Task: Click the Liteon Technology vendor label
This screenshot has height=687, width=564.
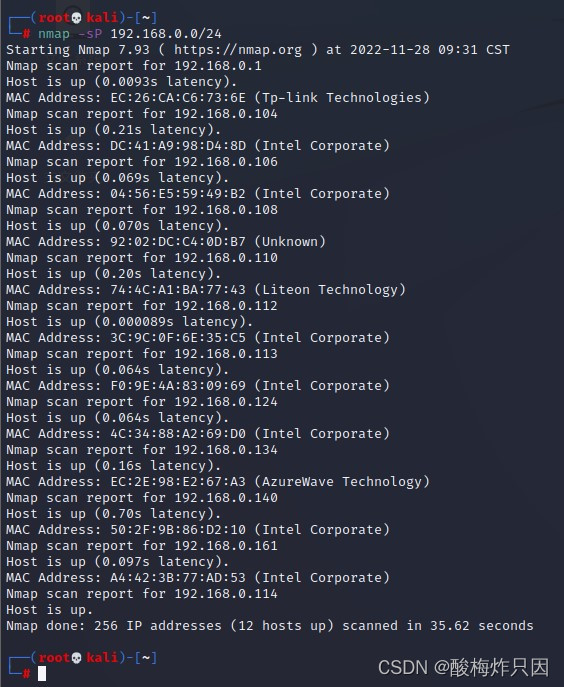Action: (330, 290)
